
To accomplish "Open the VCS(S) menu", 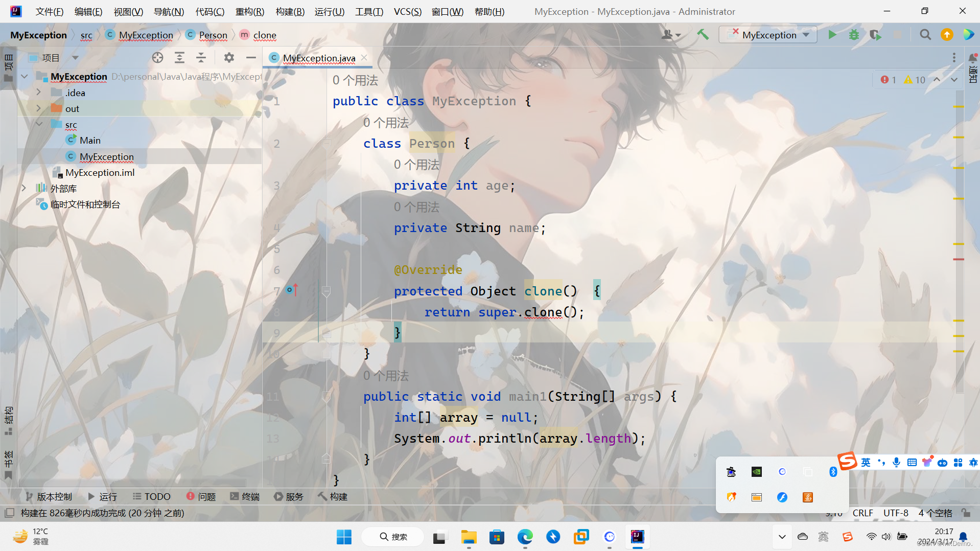I will click(407, 11).
